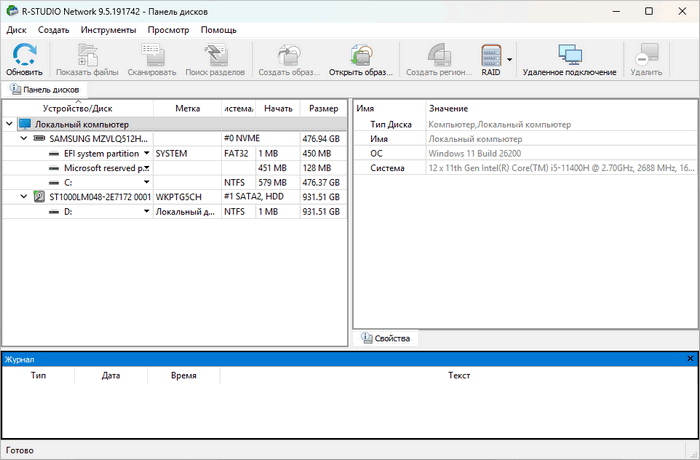Collapse the Локальный компьютер tree node
This screenshot has width=700, height=460.
(x=9, y=124)
